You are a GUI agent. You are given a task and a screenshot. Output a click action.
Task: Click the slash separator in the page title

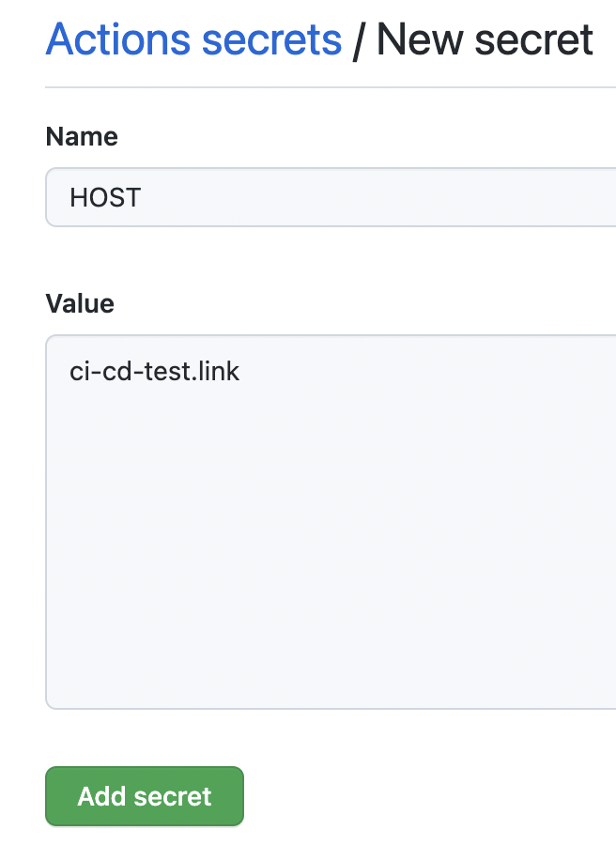click(x=358, y=41)
